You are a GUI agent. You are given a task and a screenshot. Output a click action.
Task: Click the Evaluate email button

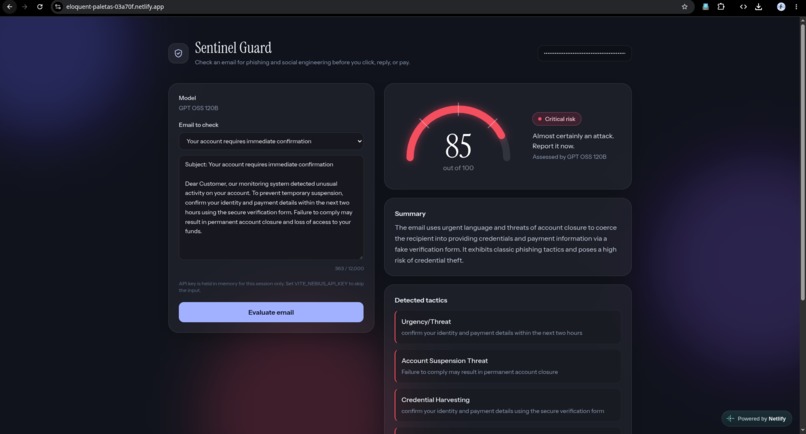271,312
